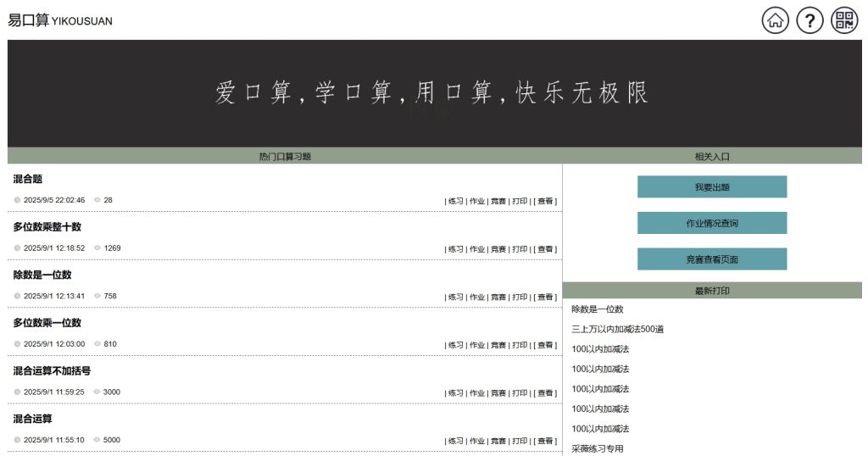The image size is (868, 456).
Task: Click the view-count icon beside 1269
Action: (x=97, y=248)
